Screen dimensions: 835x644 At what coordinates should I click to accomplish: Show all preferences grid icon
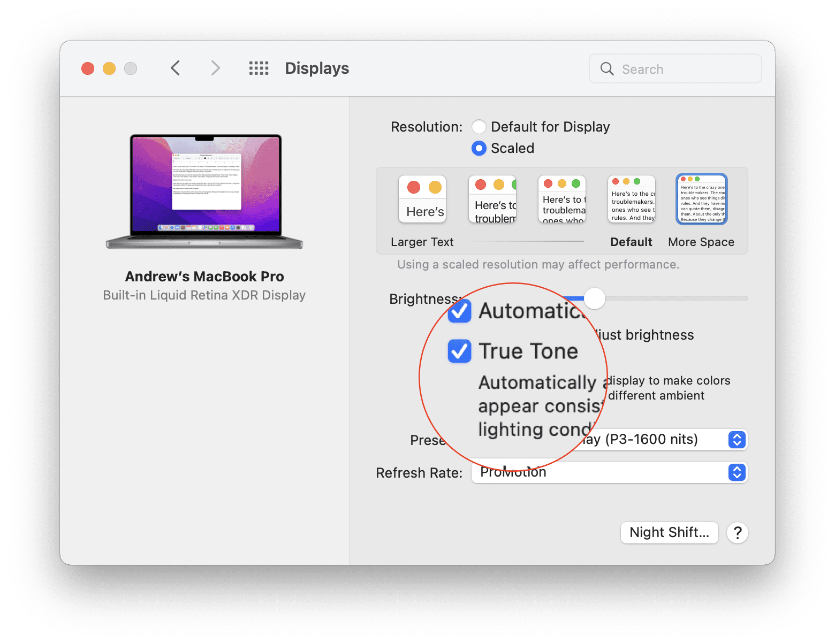[259, 68]
